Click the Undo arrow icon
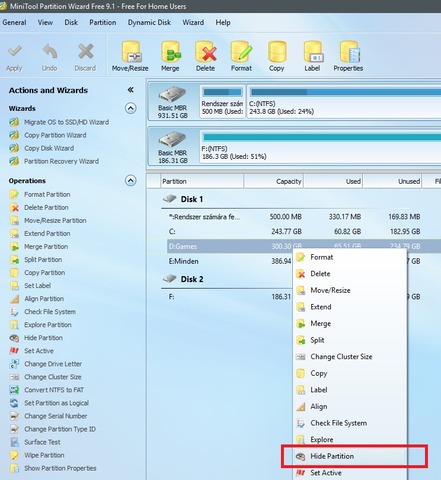441x480 pixels. pos(50,51)
